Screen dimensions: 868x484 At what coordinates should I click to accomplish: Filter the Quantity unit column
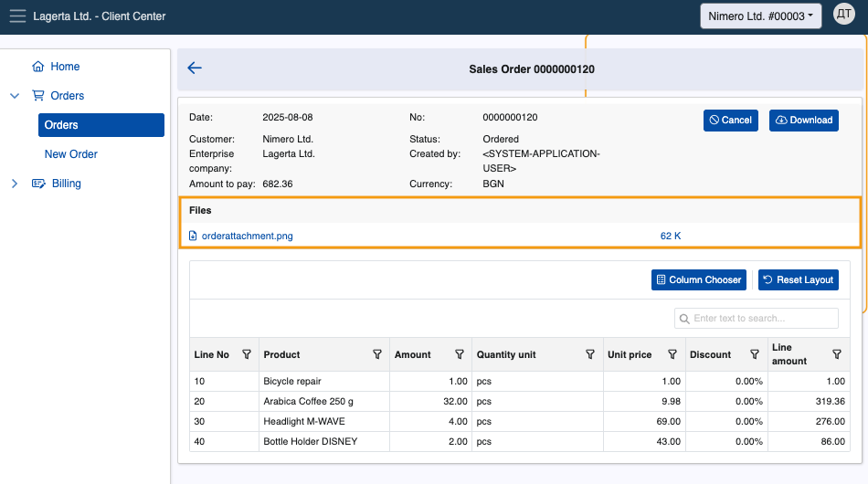tap(590, 354)
